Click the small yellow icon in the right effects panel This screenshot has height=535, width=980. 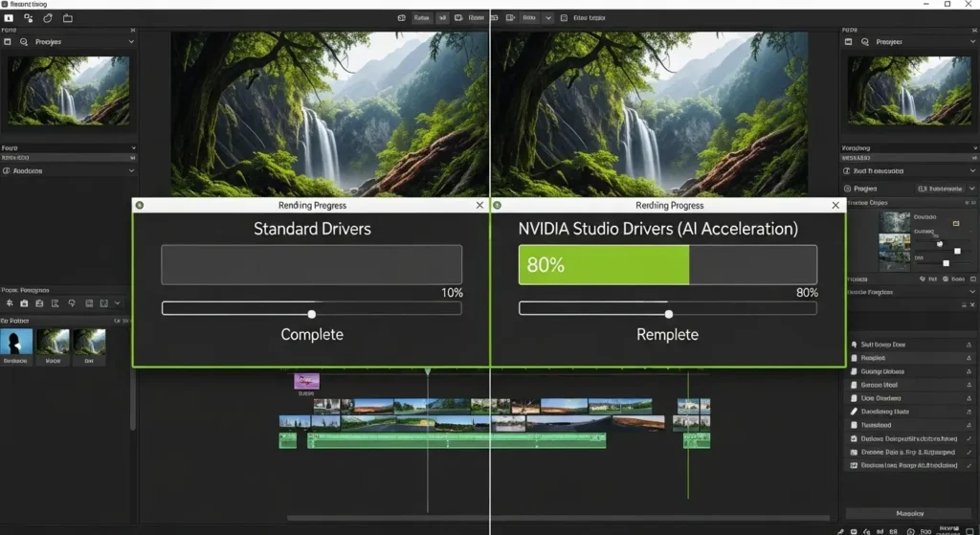956,223
